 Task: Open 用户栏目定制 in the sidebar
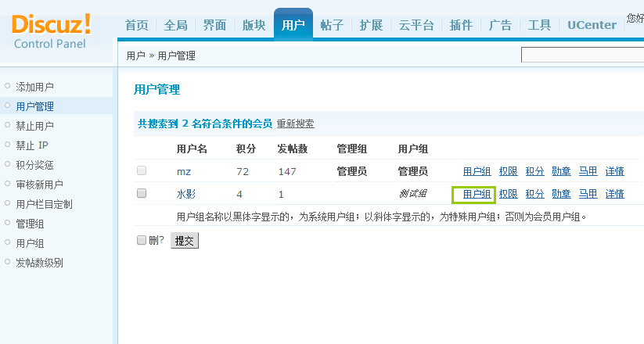(x=44, y=204)
